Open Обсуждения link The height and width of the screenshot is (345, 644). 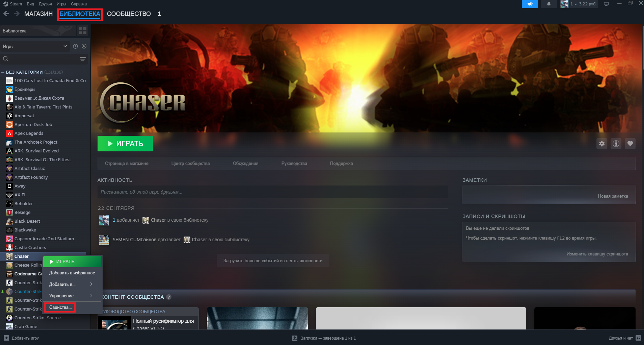[245, 164]
